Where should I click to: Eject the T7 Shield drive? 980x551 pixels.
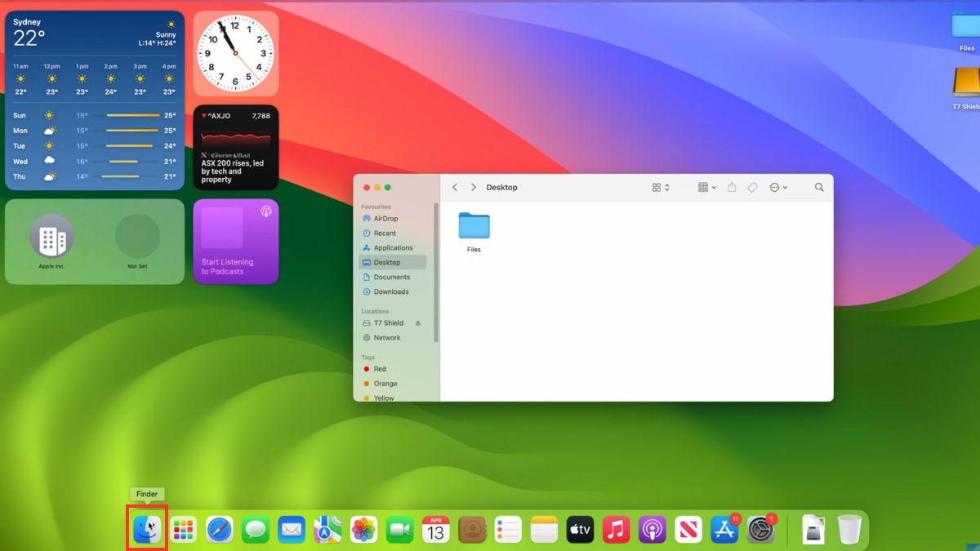point(416,322)
